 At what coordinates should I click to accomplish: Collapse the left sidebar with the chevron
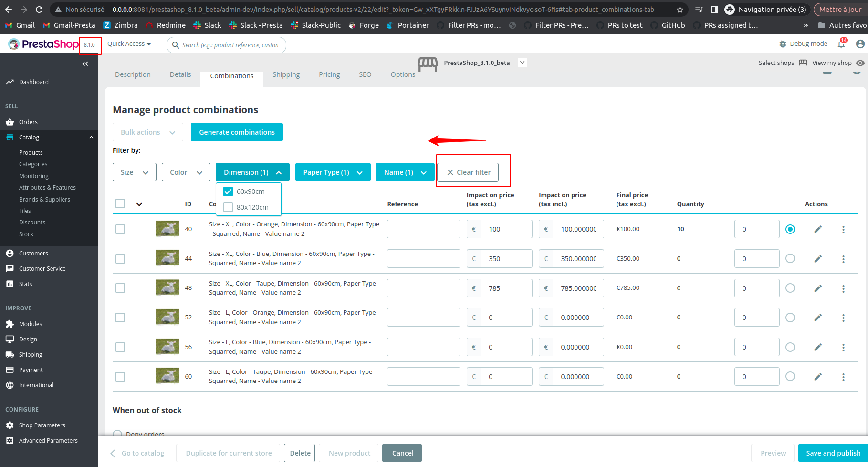85,64
